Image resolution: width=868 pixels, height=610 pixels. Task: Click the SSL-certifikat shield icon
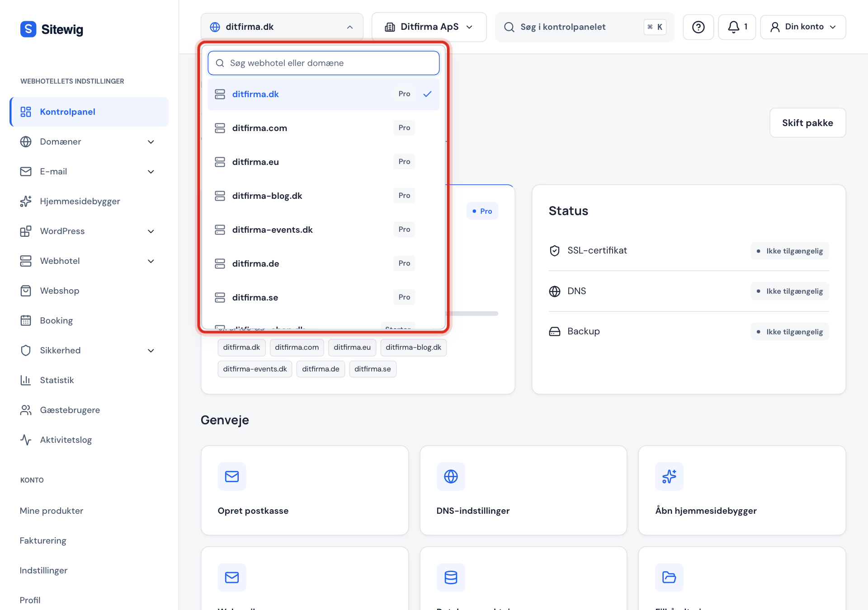[x=555, y=250]
